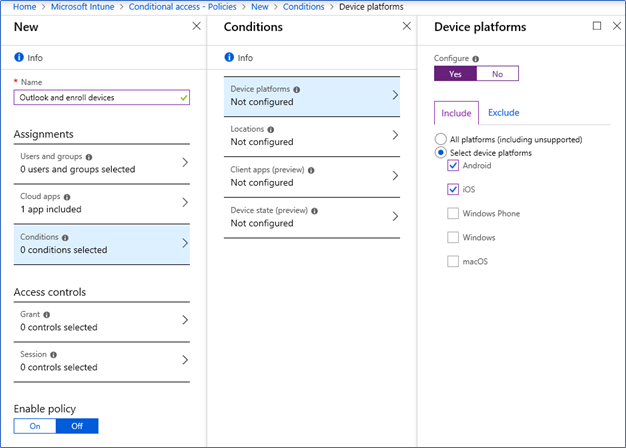Screen dimensions: 626x448
Task: Uncheck the Android platform checkbox
Action: point(453,165)
